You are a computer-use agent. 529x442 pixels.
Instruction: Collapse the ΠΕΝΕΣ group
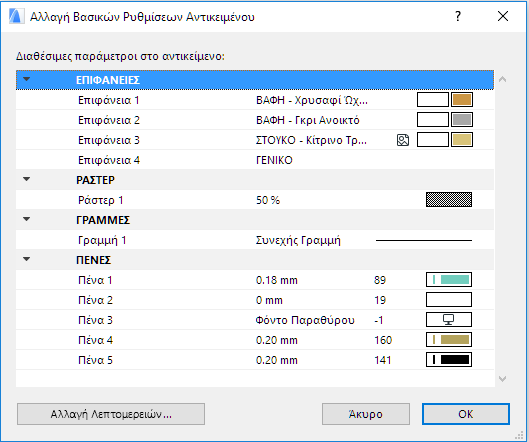(x=26, y=259)
